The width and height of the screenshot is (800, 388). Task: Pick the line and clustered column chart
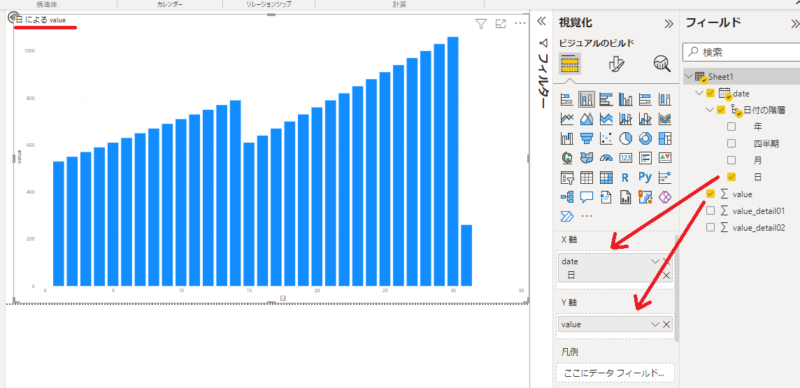(x=645, y=118)
